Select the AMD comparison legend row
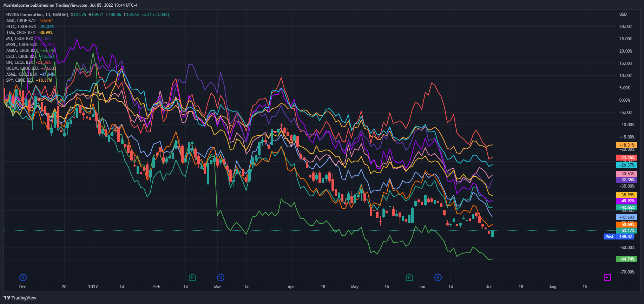Image resolution: width=644 pixels, height=304 pixels. coord(30,21)
